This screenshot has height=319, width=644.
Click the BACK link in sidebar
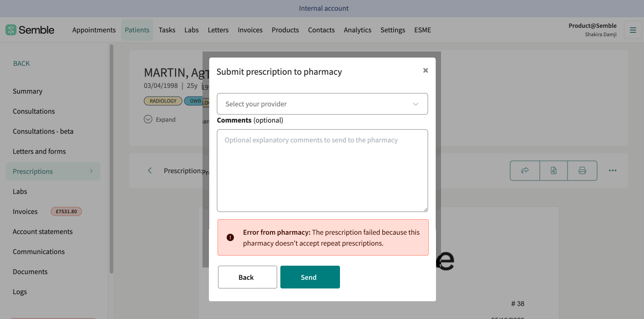[x=21, y=63]
